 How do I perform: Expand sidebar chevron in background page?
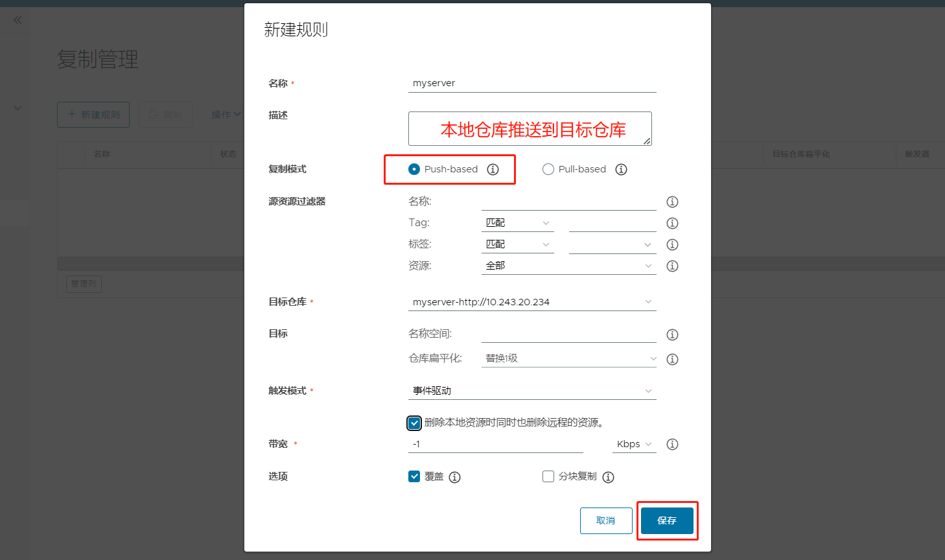pyautogui.click(x=17, y=108)
